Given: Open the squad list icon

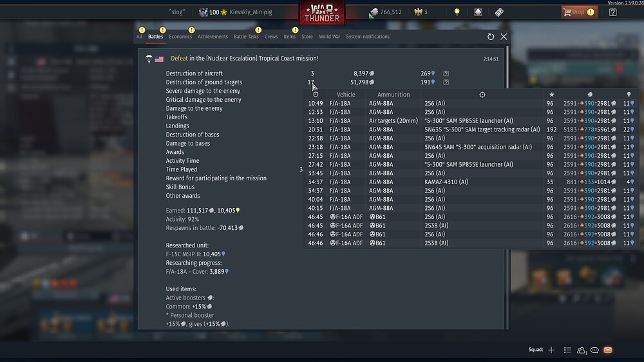Looking at the screenshot, I should (567, 350).
